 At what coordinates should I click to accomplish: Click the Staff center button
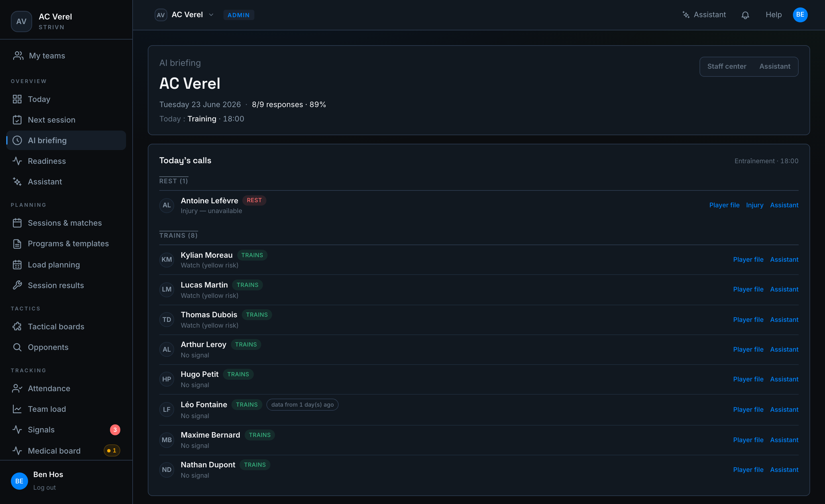(726, 66)
